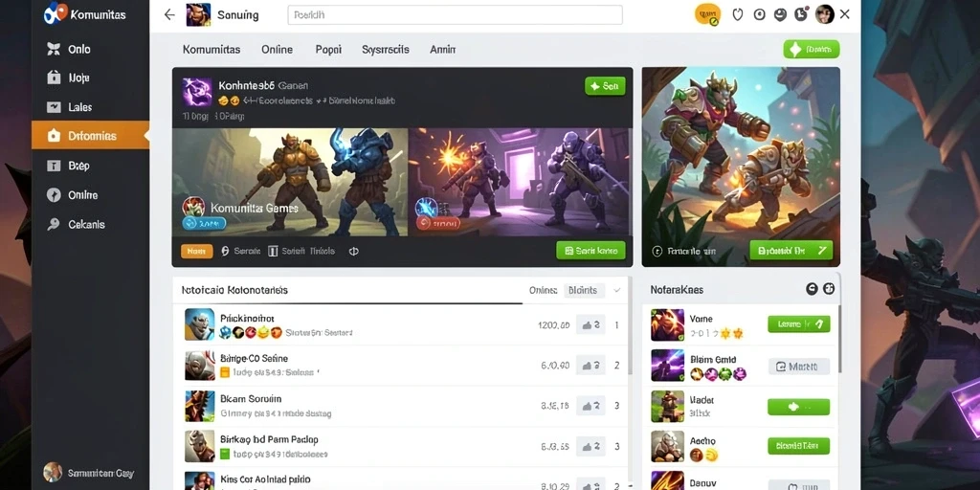Image resolution: width=980 pixels, height=490 pixels.
Task: Toggle the like button on the Prickinoitrot row
Action: coord(590,325)
